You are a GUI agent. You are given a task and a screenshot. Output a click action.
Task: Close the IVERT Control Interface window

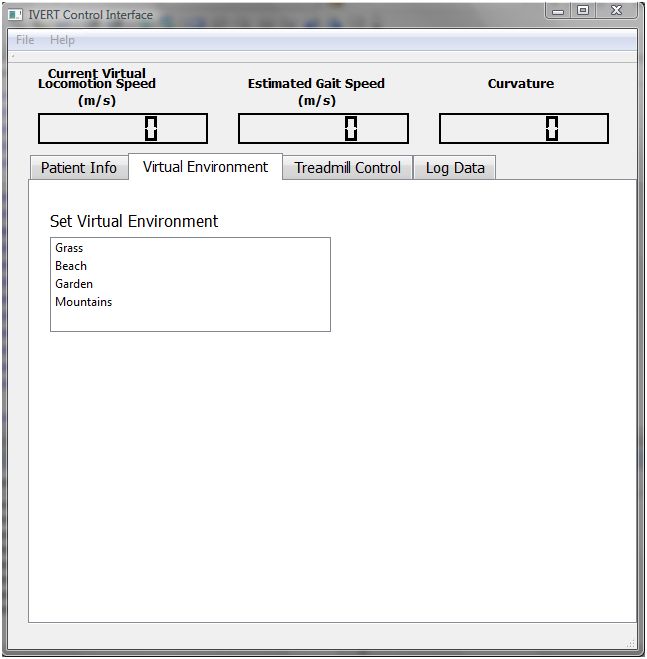617,10
